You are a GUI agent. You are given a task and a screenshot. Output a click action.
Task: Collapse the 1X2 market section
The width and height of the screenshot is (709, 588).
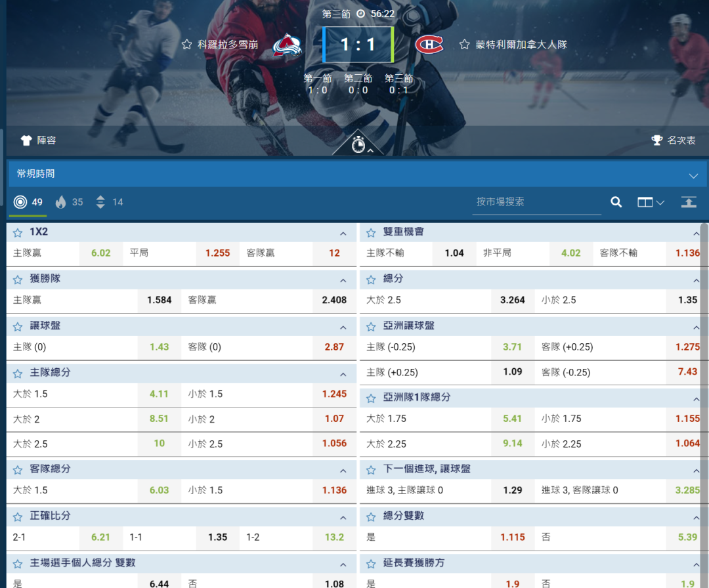click(343, 234)
